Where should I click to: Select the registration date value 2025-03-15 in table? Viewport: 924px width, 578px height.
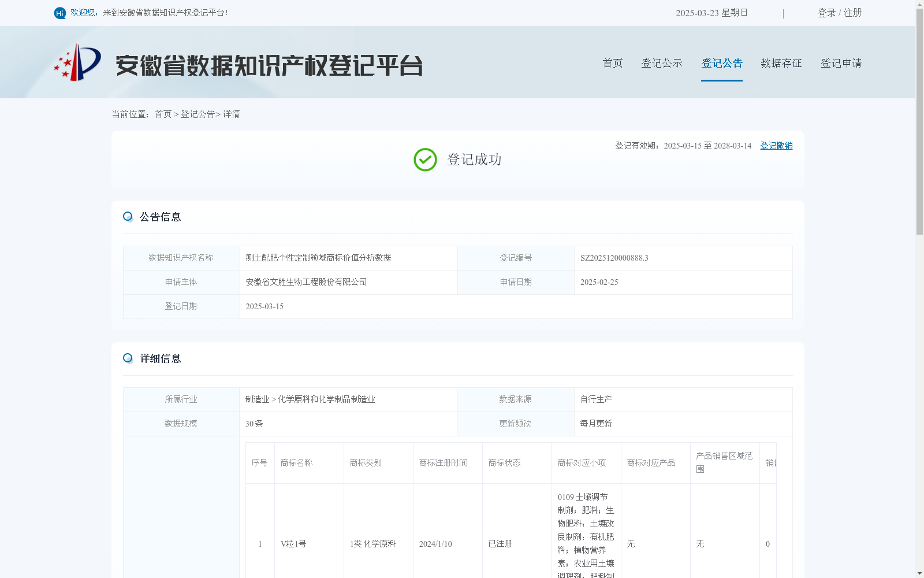pos(264,306)
